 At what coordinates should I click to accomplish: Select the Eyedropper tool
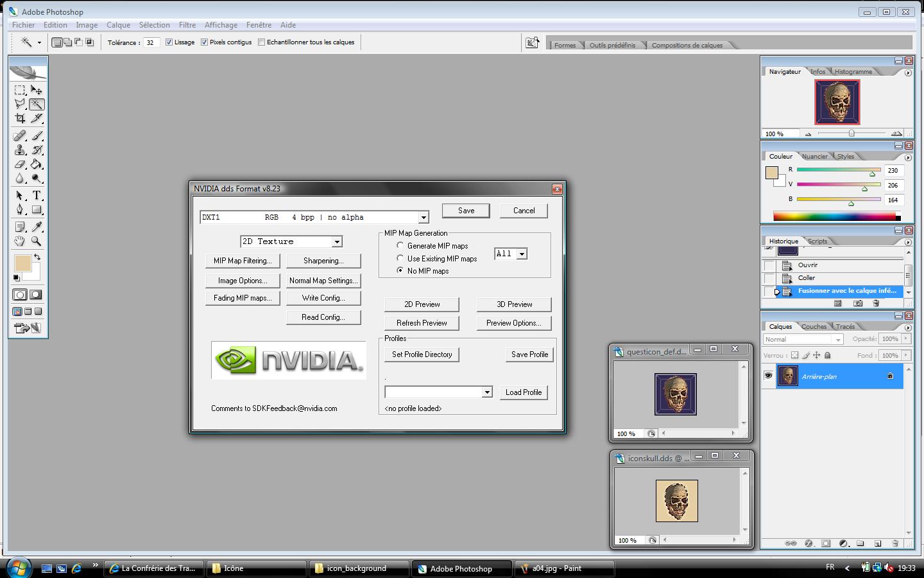[37, 227]
